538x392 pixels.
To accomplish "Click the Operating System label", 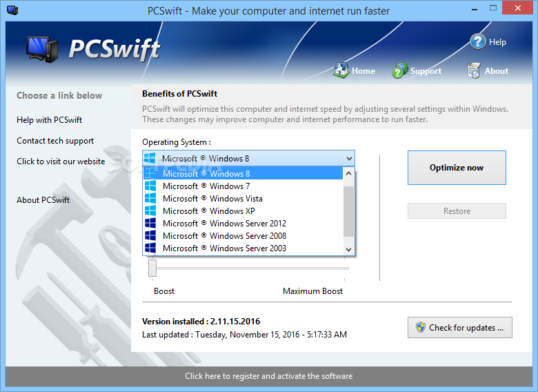I will (177, 142).
